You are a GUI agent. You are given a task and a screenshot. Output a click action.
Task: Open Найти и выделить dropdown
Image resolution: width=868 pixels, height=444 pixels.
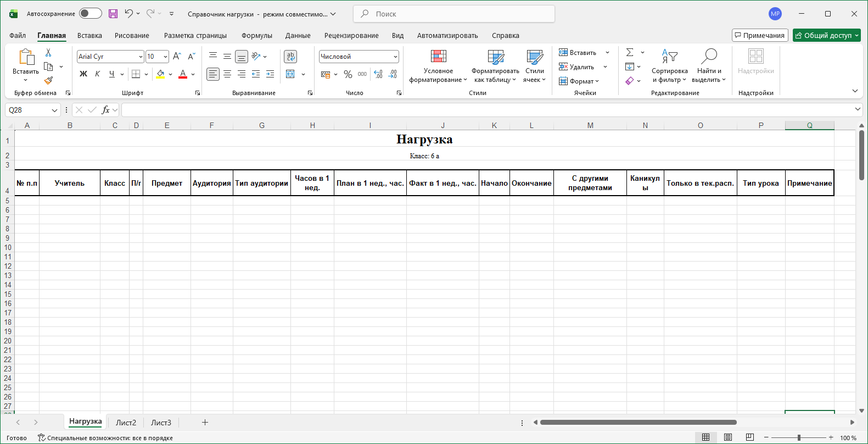(x=709, y=66)
